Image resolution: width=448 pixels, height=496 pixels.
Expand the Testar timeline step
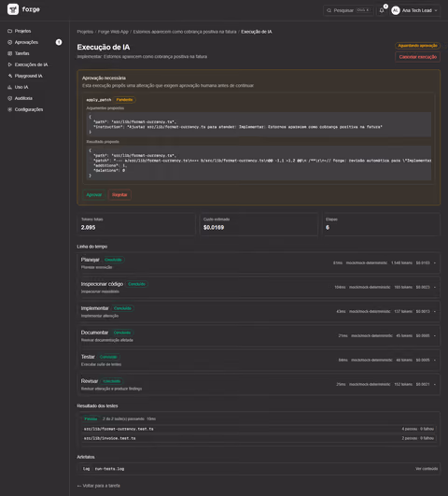[x=259, y=360]
